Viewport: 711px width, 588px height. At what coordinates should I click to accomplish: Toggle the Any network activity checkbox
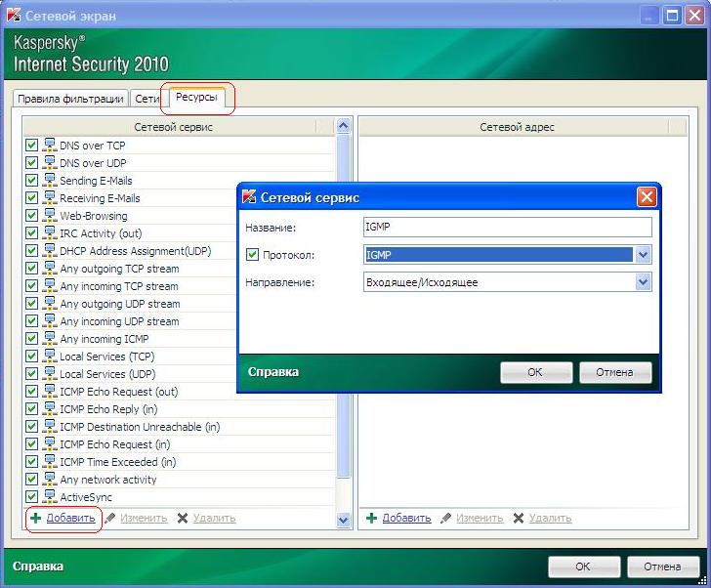pyautogui.click(x=31, y=480)
